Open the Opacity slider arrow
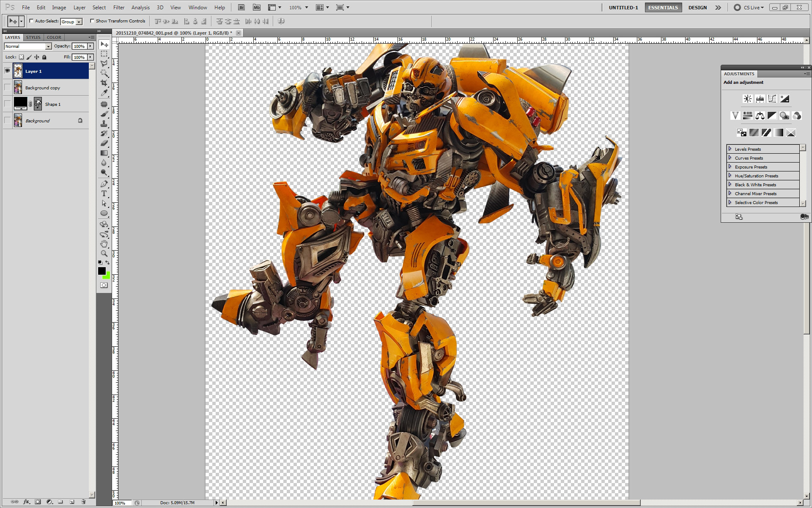 coord(91,46)
